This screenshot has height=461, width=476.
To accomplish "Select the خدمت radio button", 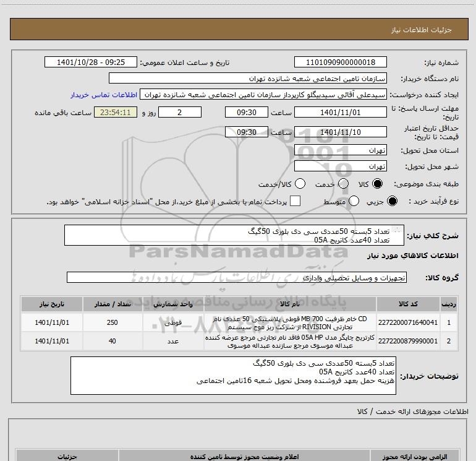I will [x=343, y=184].
